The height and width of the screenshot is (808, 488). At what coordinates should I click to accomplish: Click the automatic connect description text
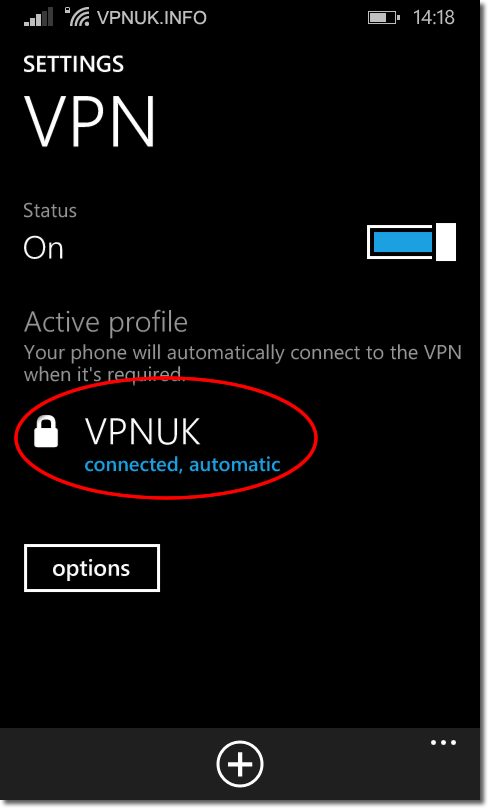[x=243, y=363]
